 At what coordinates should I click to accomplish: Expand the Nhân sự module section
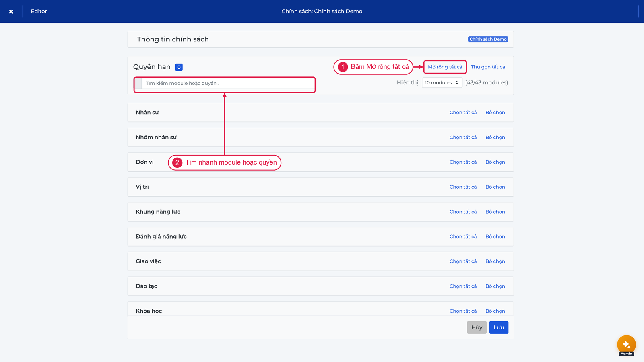147,113
